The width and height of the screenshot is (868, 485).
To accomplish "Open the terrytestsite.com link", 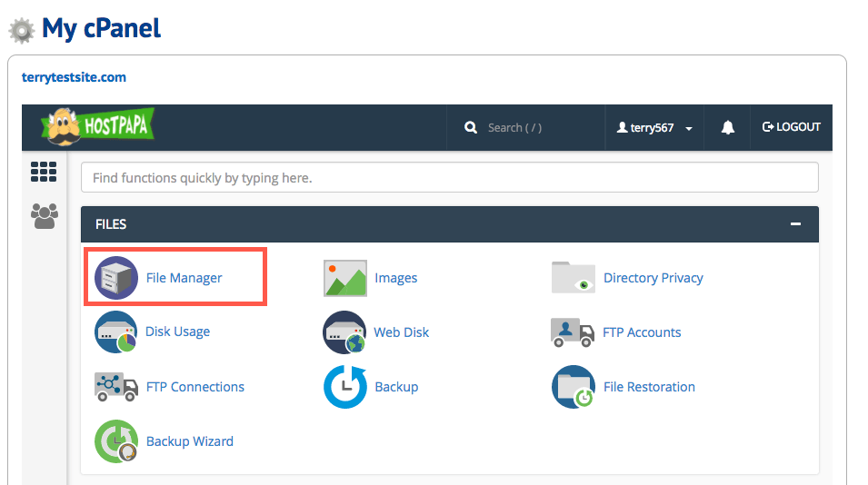I will click(74, 77).
